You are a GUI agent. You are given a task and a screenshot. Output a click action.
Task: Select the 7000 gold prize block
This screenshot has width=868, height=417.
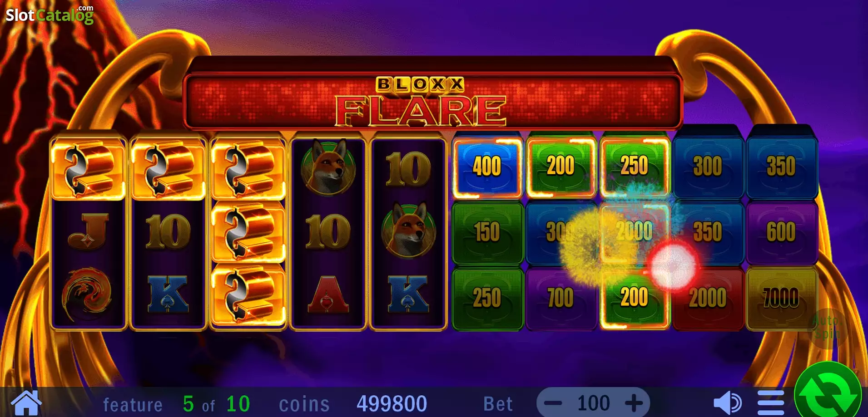[781, 298]
